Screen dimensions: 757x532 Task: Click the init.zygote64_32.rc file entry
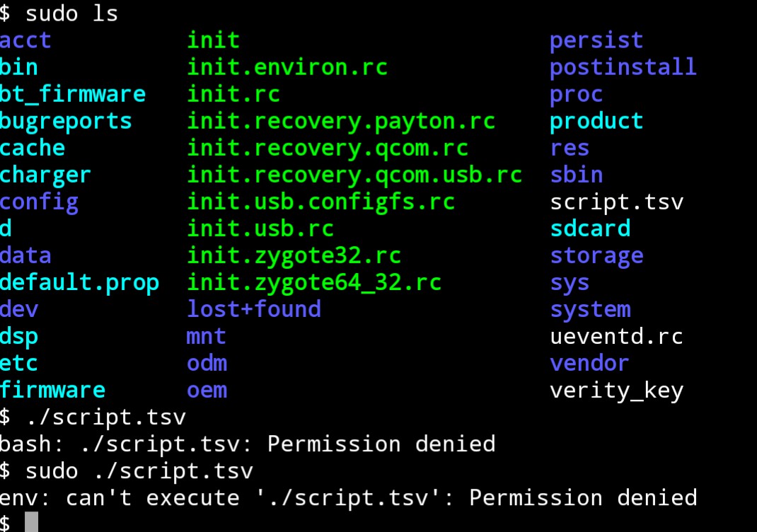(x=314, y=282)
